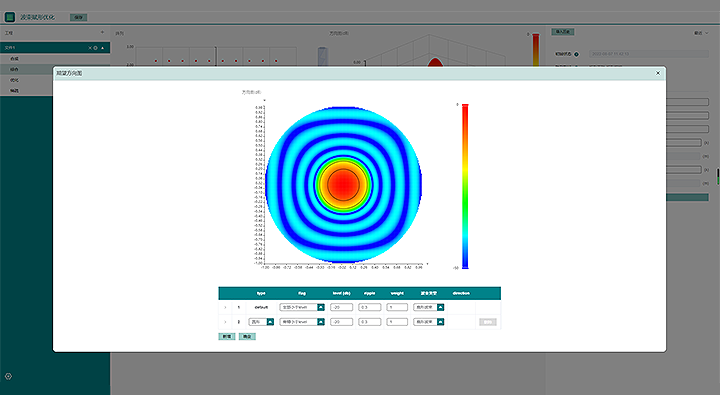Click the add button below the table
The image size is (720, 395).
coord(227,337)
